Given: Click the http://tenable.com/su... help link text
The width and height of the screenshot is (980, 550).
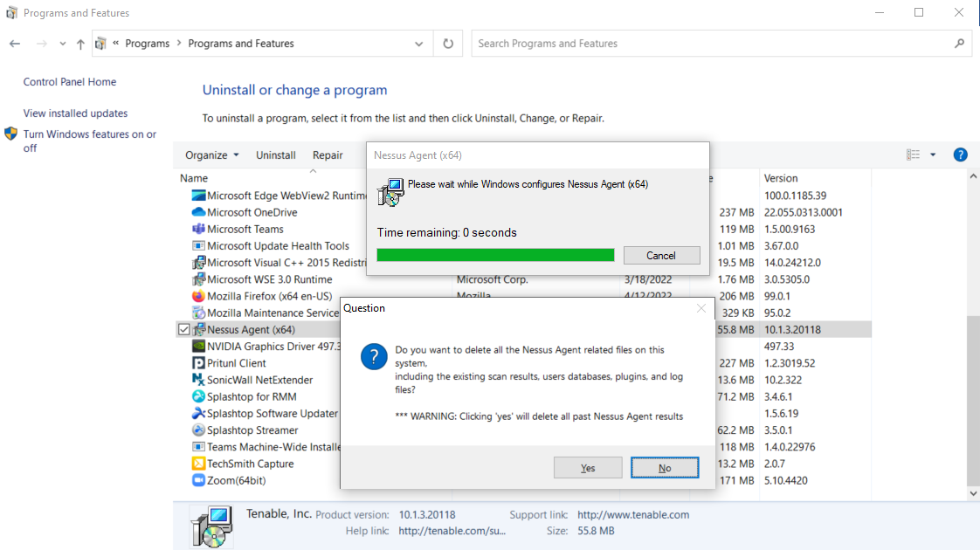Looking at the screenshot, I should coord(452,531).
